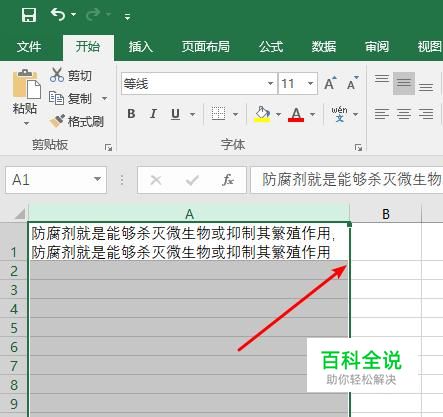
Task: Select row 5 header
Action: pos(14,328)
